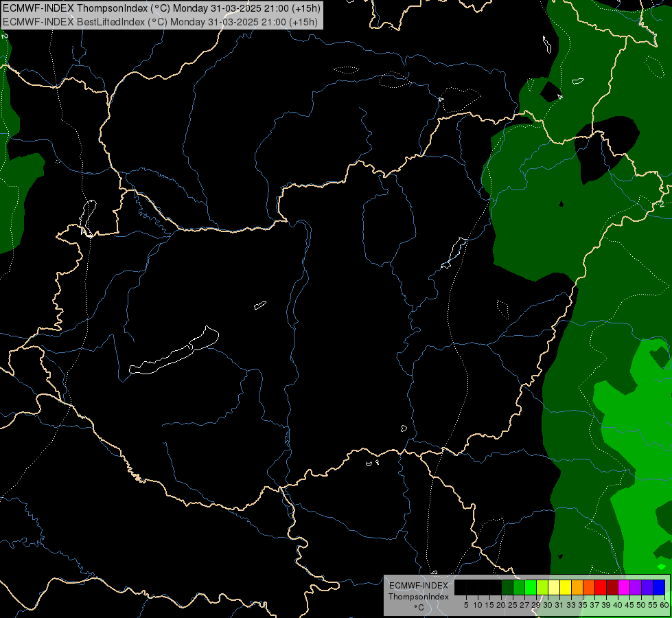
Task: Select the medium green 25–27 legend swatch
Action: (519, 587)
